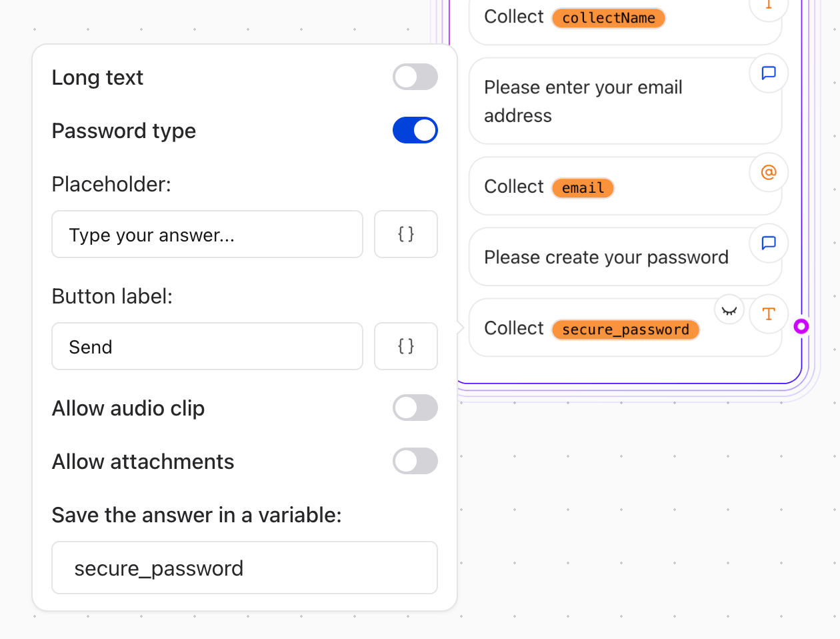The image size is (840, 639).
Task: Click the magenta connection dot on the flow edge
Action: click(x=801, y=326)
